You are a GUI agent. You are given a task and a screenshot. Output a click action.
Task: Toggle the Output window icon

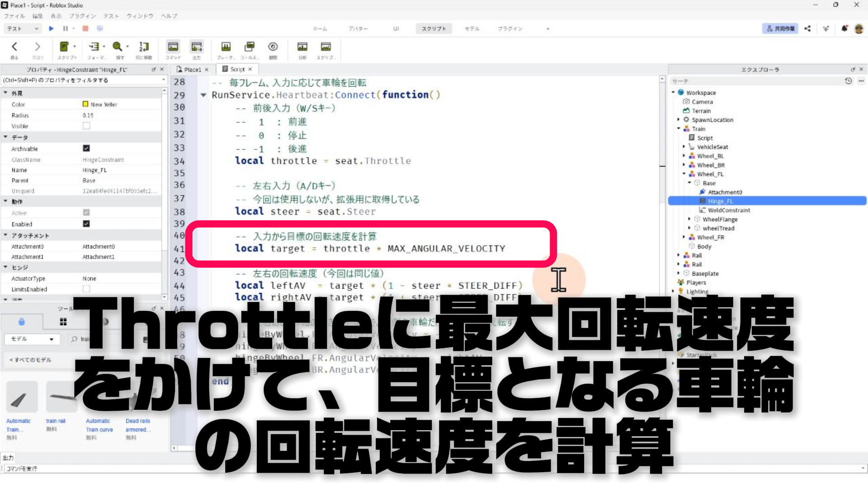coord(196,47)
